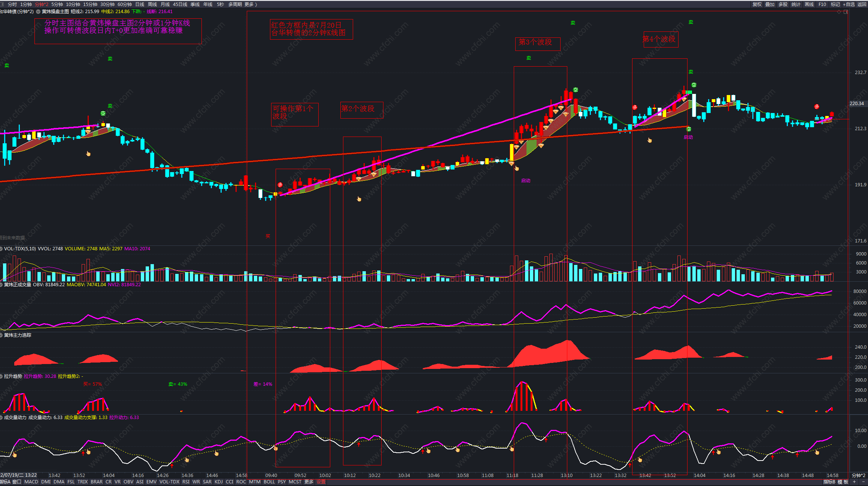The width and height of the screenshot is (868, 486).
Task: Click the VOL-TDX panel circle icon
Action: tap(1, 249)
